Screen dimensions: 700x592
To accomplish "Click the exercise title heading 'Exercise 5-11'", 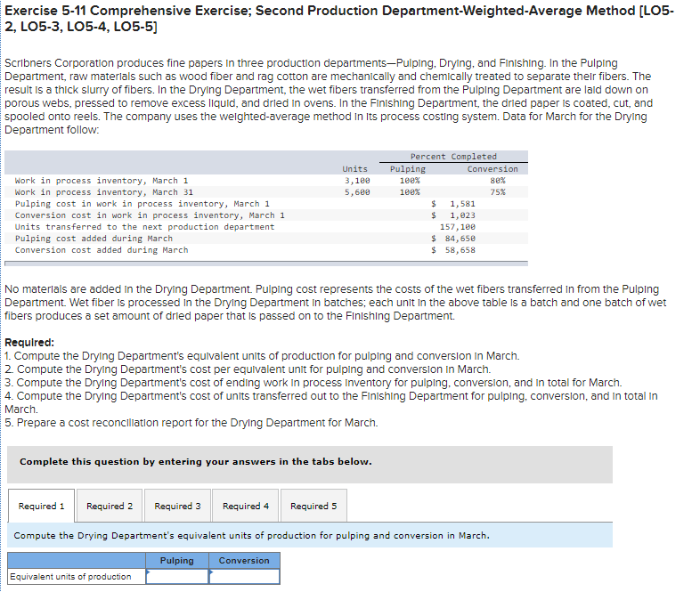I will tap(339, 19).
